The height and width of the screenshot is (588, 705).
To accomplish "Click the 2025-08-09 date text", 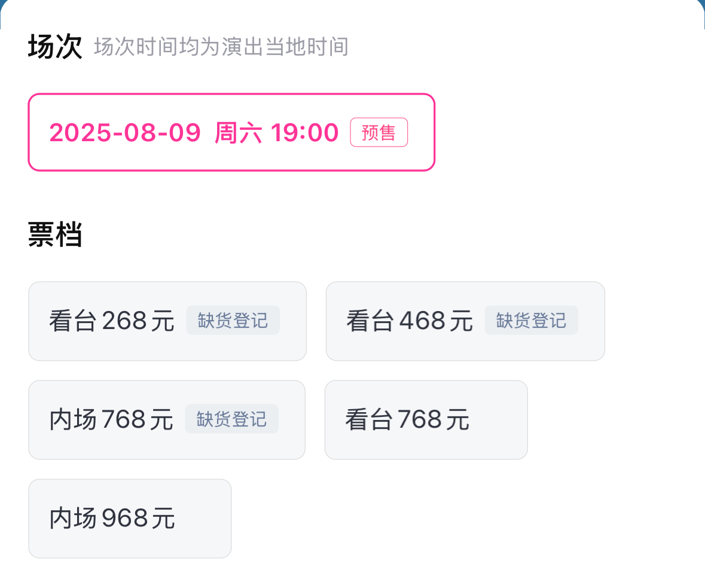I will (x=125, y=132).
